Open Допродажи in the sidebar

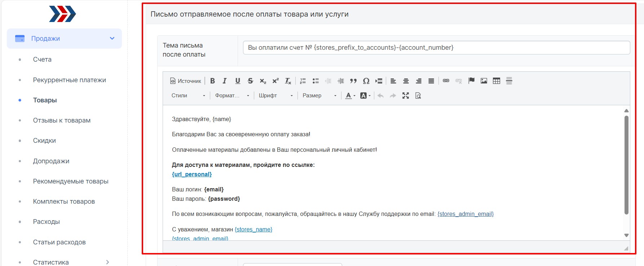(51, 161)
